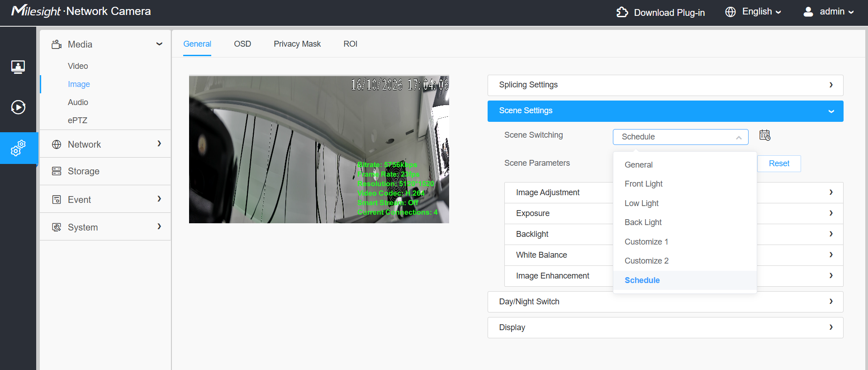The image size is (868, 370).
Task: Click the Reset button
Action: [779, 163]
